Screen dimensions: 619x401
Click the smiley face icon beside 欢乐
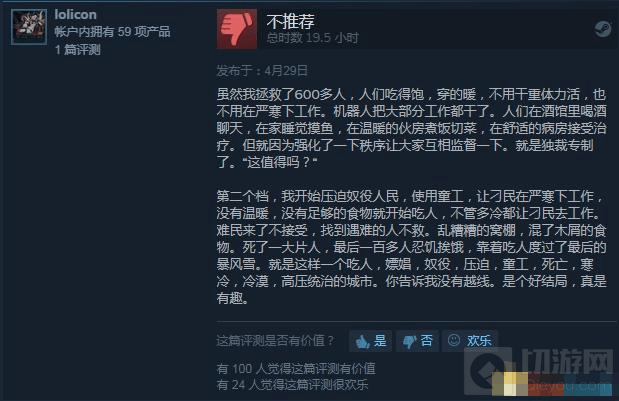coord(454,340)
